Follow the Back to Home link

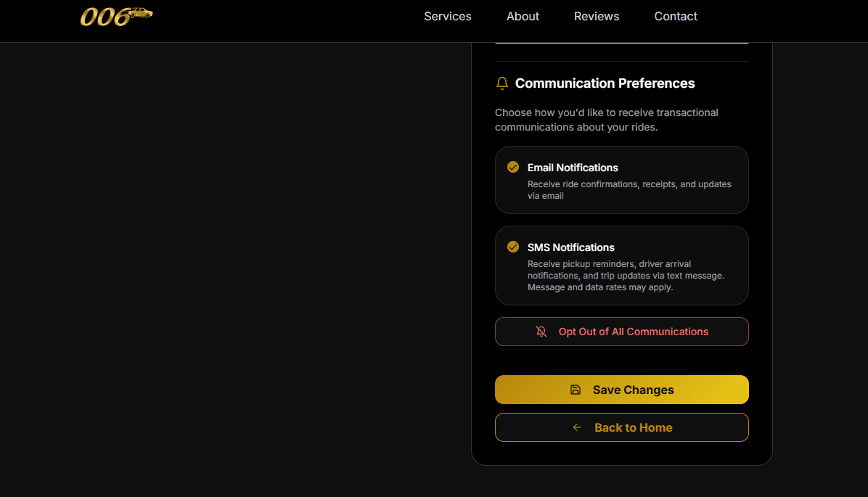(621, 427)
